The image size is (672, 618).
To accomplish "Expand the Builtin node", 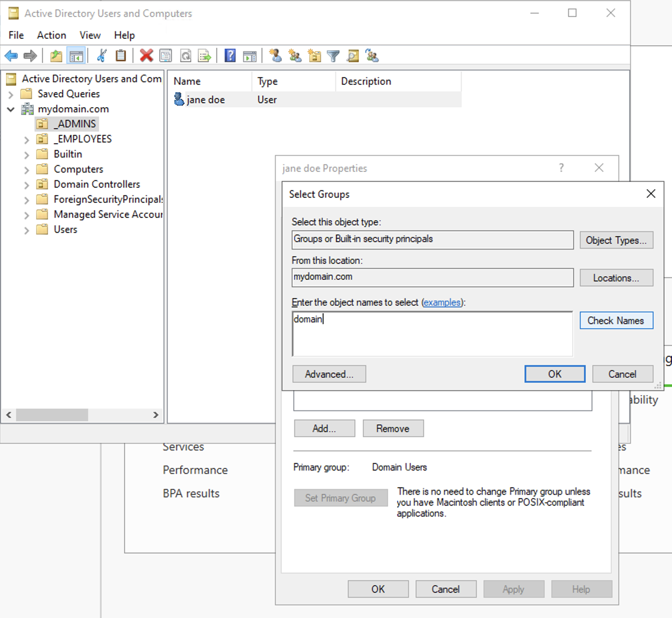I will tap(26, 154).
